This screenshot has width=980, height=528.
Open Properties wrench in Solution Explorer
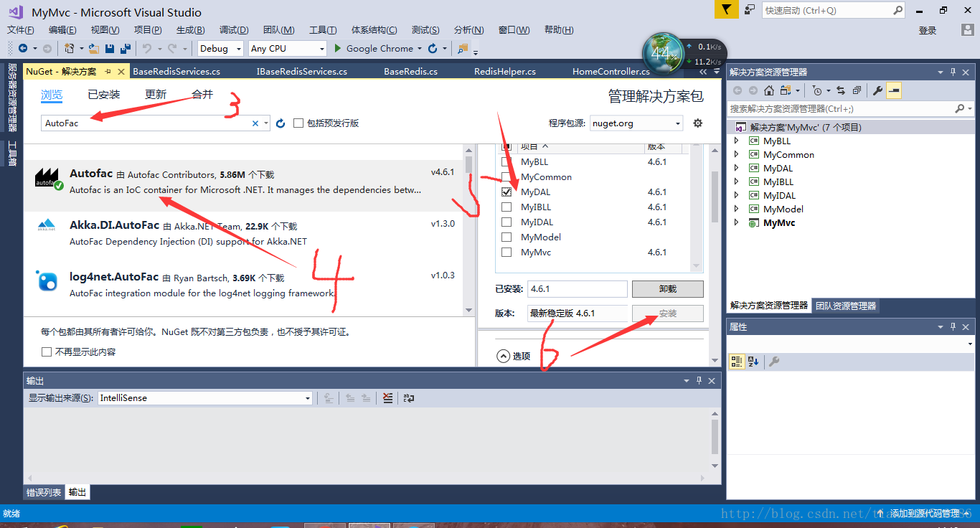coord(877,90)
